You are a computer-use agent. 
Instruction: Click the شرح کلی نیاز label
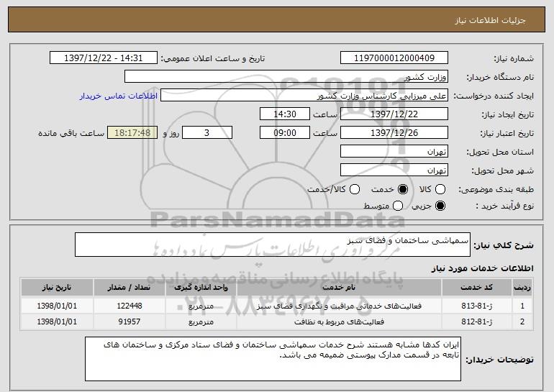pos(504,245)
